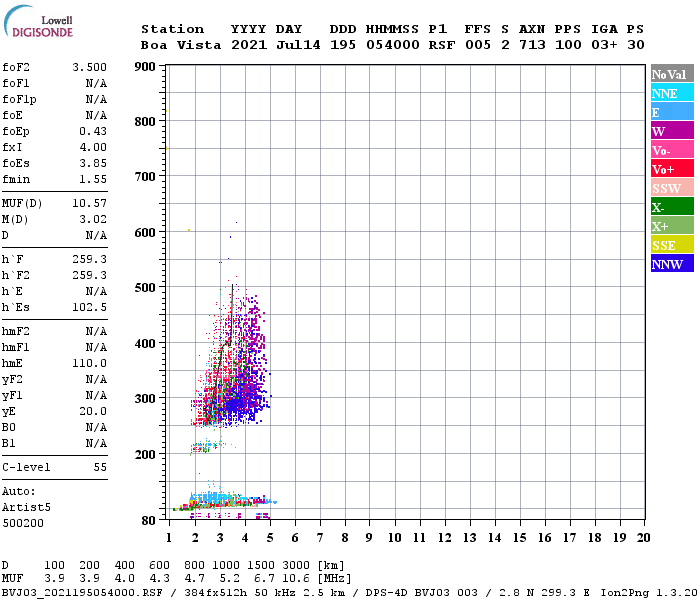Click the fxI value 4.00

[x=93, y=147]
